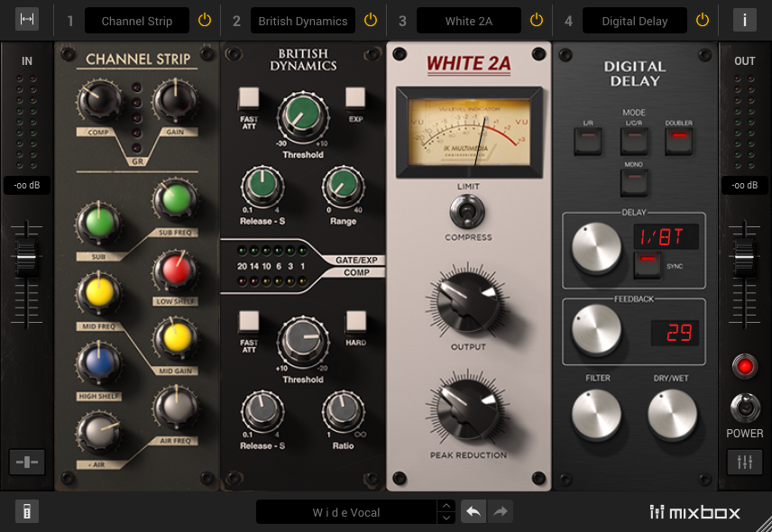Click the gray compressor Release - S knob

(x=262, y=411)
